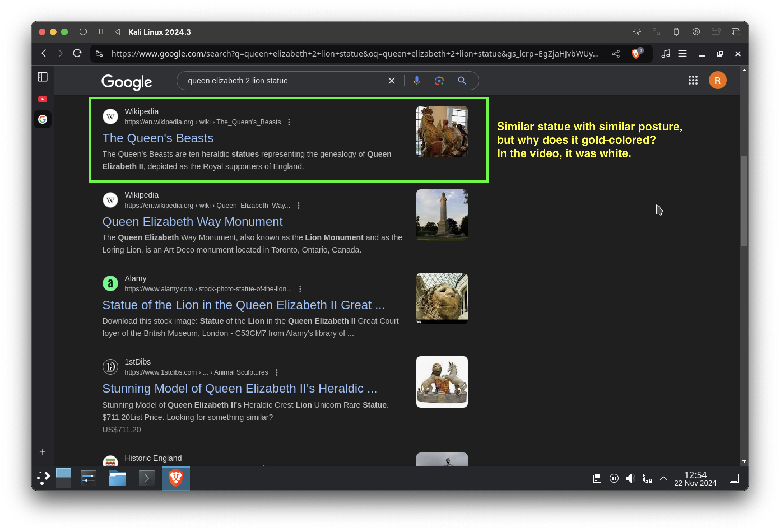Viewport: 780px width, 532px height.
Task: Open the Kali application launcher menu
Action: pos(43,478)
